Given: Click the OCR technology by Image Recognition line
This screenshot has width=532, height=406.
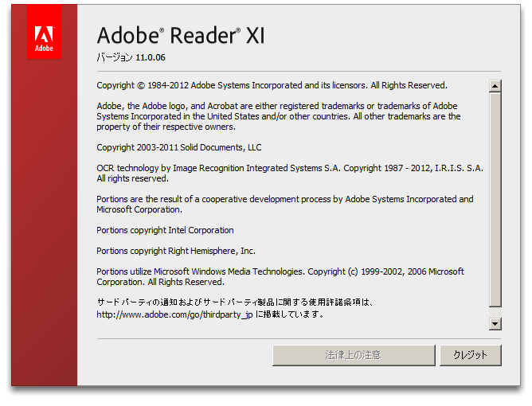Looking at the screenshot, I should (x=290, y=173).
